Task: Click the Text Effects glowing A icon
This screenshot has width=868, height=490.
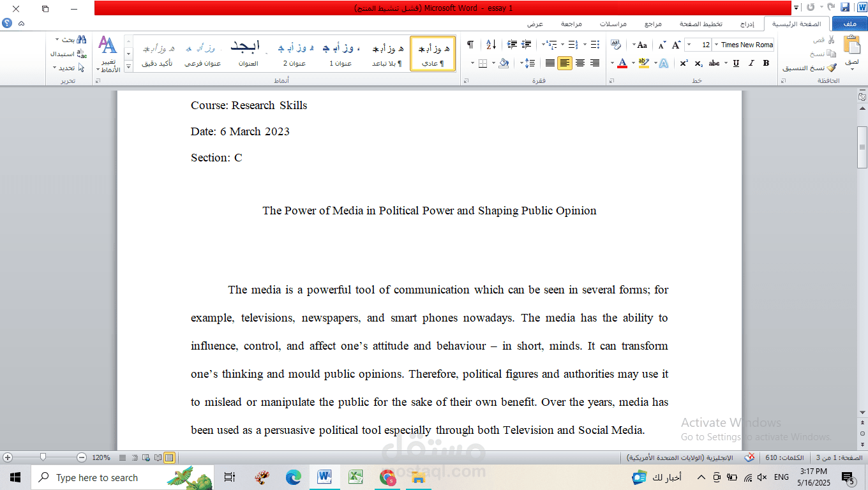Action: (x=663, y=63)
